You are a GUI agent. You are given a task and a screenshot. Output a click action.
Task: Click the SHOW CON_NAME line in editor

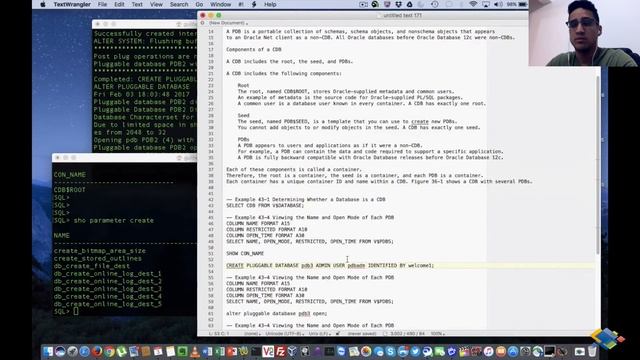[x=245, y=253]
